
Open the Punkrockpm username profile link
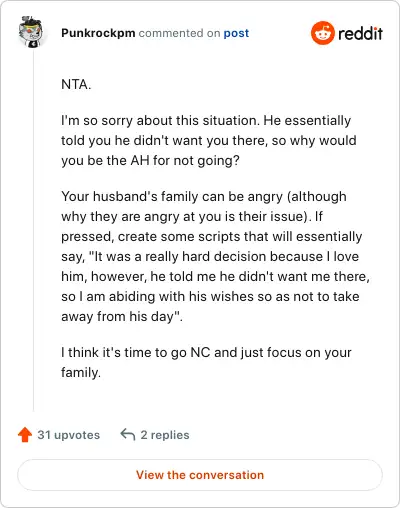point(98,33)
